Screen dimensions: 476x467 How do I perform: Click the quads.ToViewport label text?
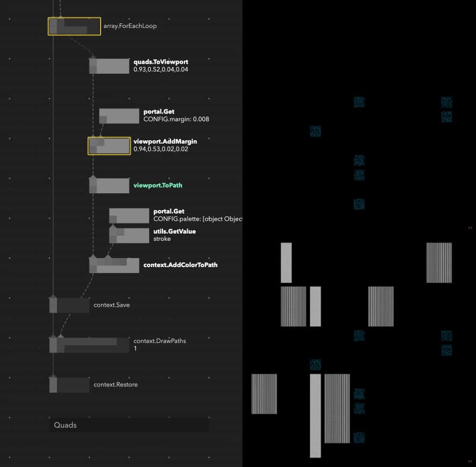coord(161,62)
